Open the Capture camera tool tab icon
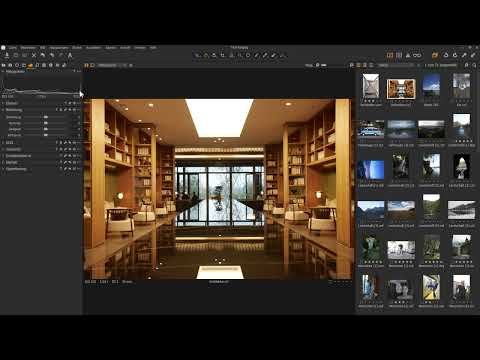The width and height of the screenshot is (480, 360). [10, 65]
